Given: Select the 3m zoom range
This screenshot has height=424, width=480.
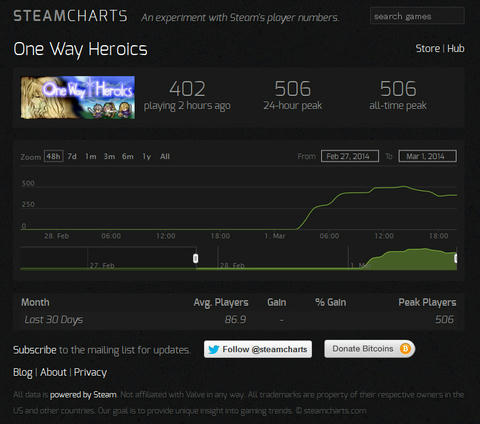Looking at the screenshot, I should point(109,156).
